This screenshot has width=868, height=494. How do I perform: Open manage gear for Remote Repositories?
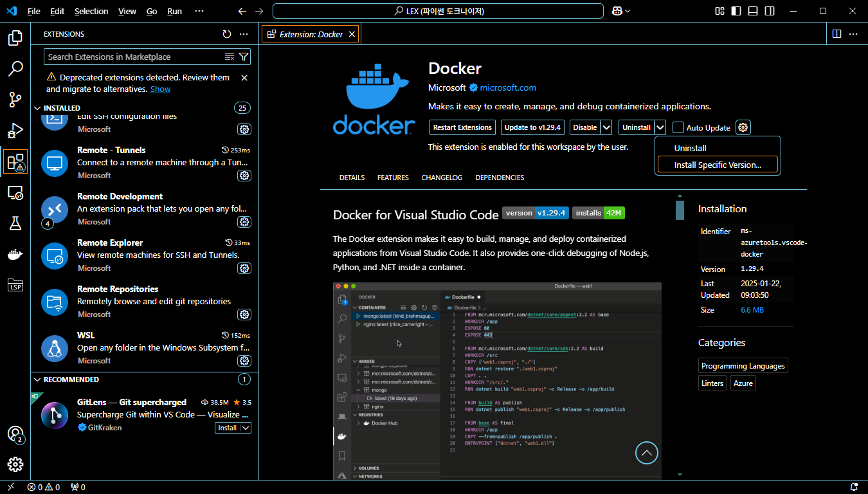[x=244, y=315]
